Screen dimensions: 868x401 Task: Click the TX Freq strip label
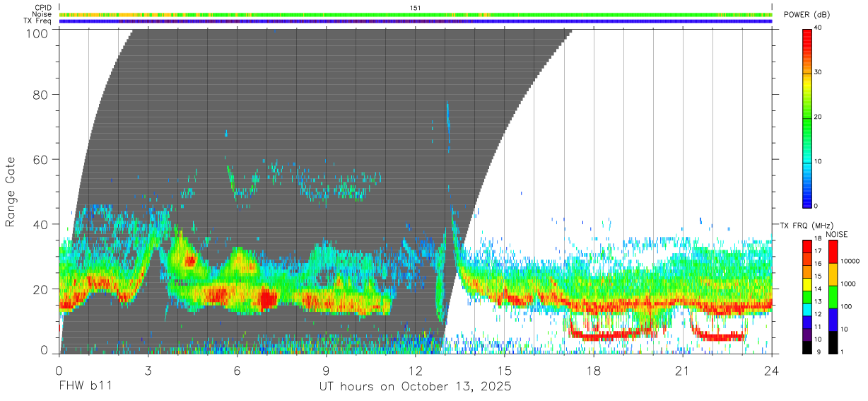37,21
